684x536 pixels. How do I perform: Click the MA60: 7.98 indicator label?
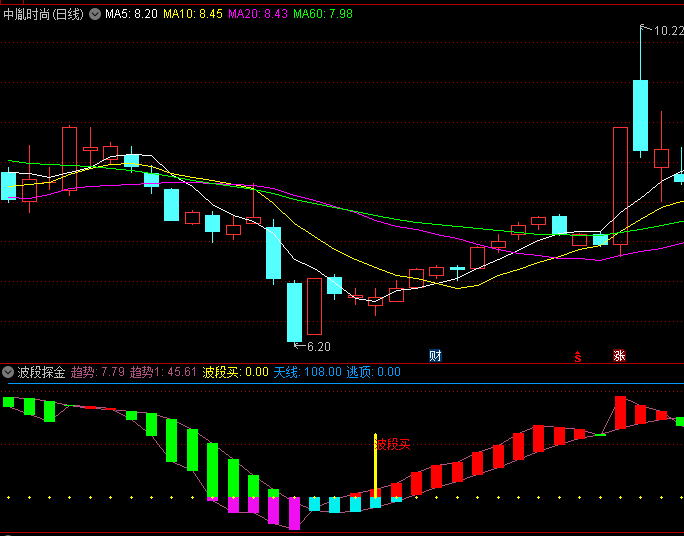(x=323, y=14)
